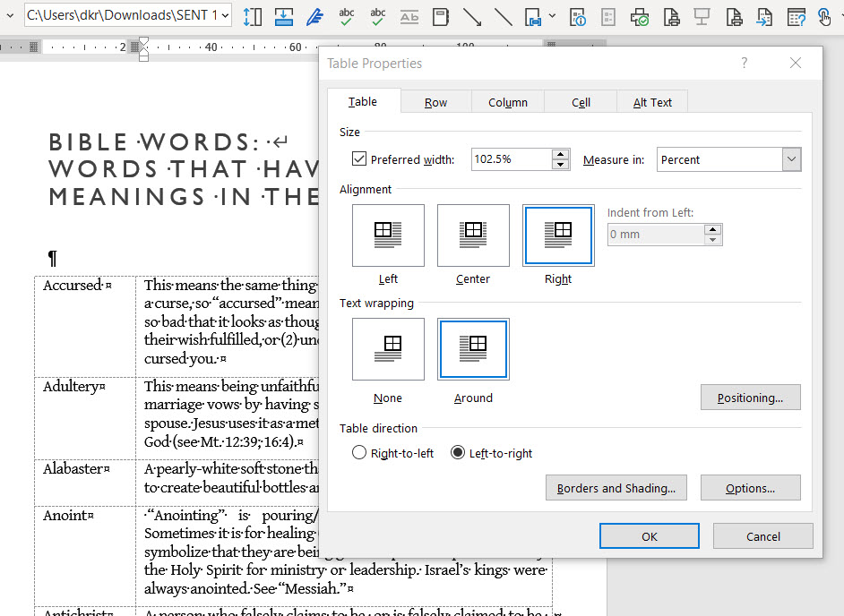Confirm with the OK button
Screen dimensions: 844x616
650,535
